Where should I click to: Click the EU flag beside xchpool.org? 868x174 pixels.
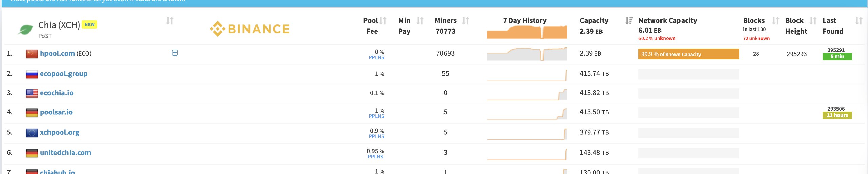[x=32, y=133]
